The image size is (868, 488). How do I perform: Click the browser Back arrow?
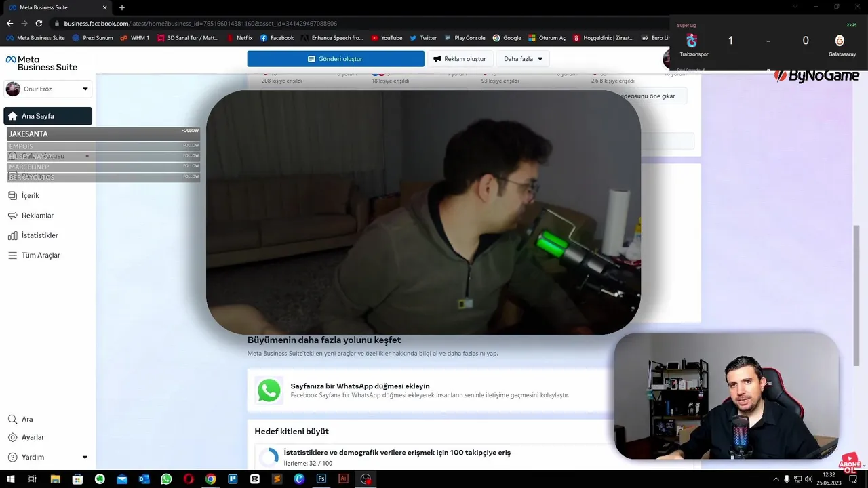click(9, 23)
